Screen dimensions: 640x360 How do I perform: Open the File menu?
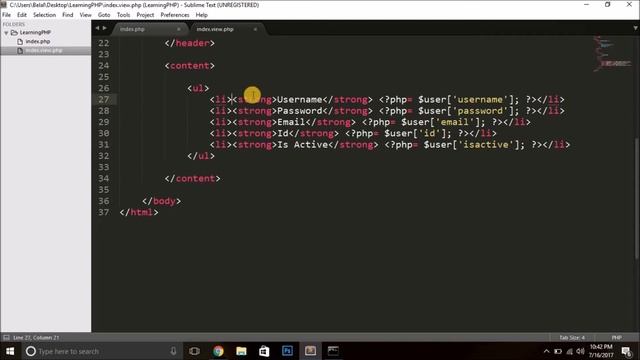click(7, 15)
